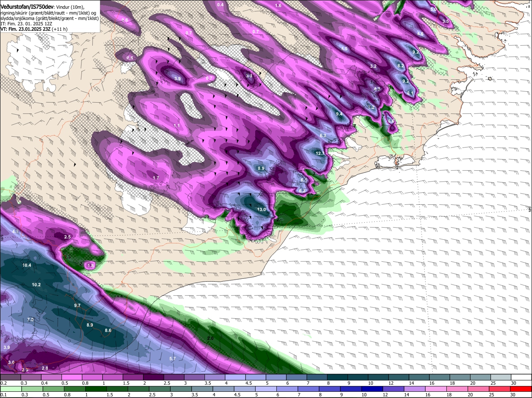Click the 2.8 value near the bottom left

pyautogui.click(x=45, y=368)
